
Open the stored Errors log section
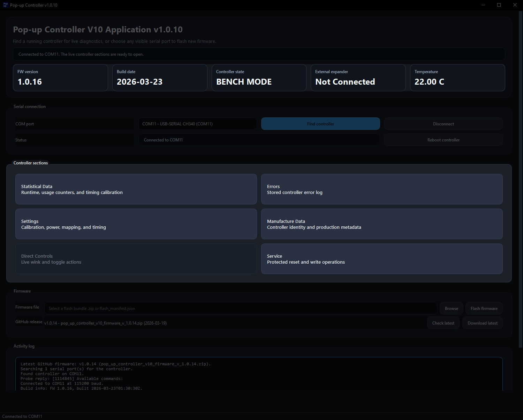(381, 189)
